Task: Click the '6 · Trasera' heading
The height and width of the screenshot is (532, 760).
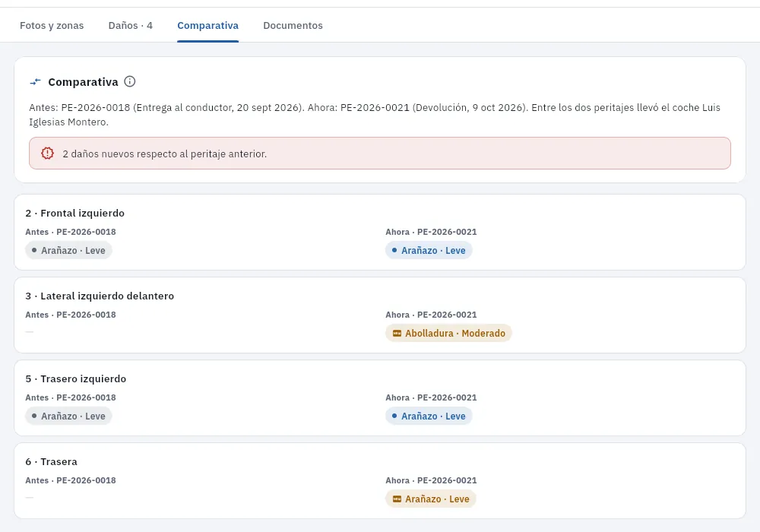Action: click(52, 462)
